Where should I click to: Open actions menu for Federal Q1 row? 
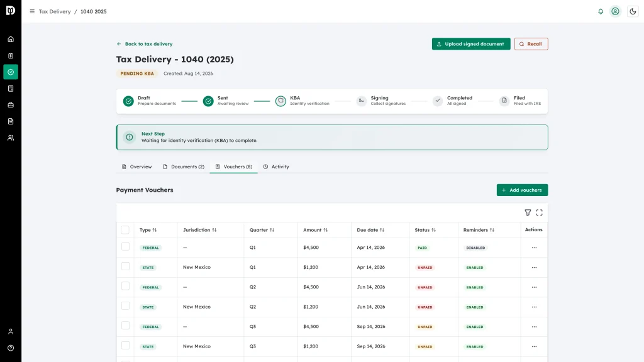point(534,248)
